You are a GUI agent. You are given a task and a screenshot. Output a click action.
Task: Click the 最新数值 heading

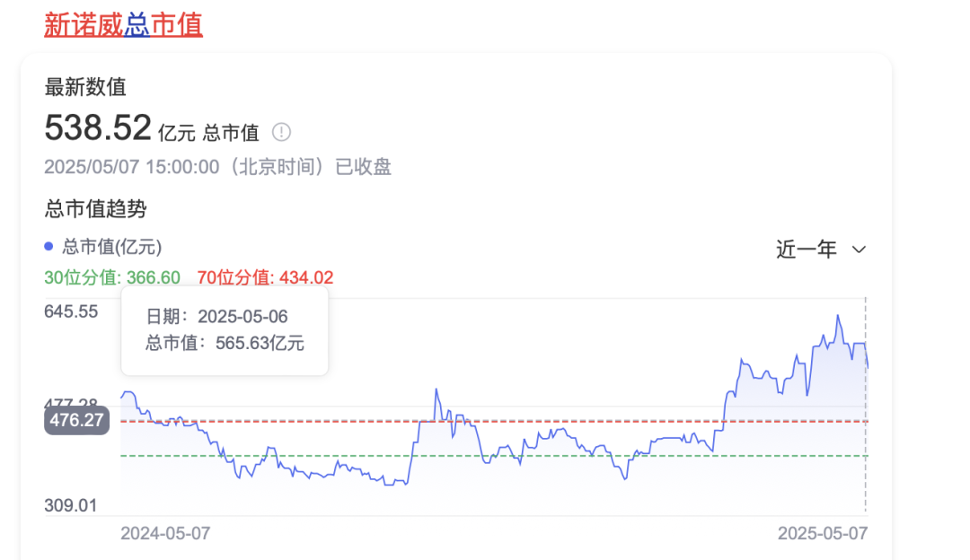[85, 87]
